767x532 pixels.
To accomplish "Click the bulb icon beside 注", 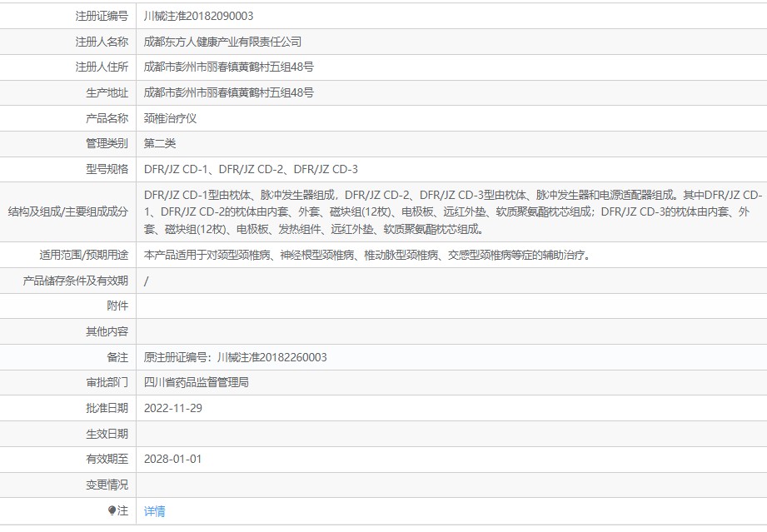I will point(112,510).
